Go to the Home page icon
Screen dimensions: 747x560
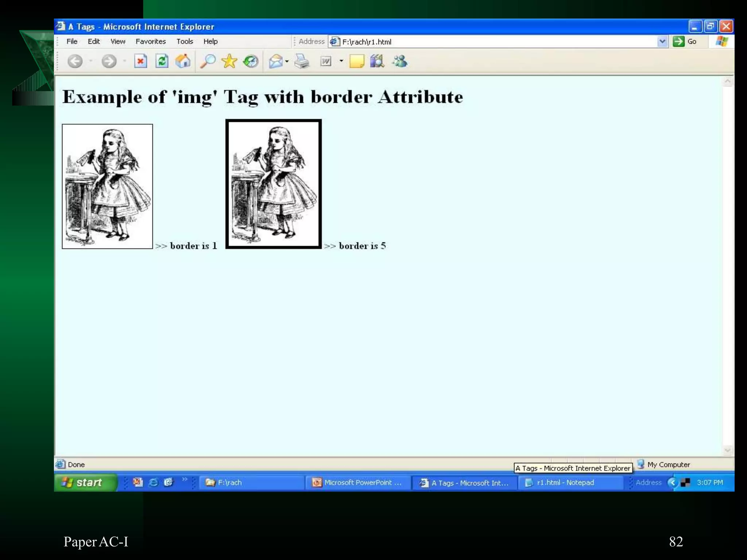coord(183,61)
